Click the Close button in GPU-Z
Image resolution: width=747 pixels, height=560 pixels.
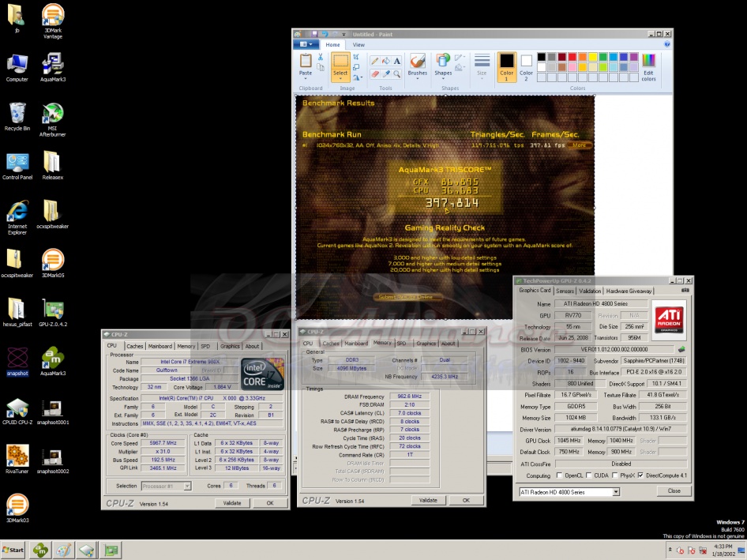(x=674, y=490)
